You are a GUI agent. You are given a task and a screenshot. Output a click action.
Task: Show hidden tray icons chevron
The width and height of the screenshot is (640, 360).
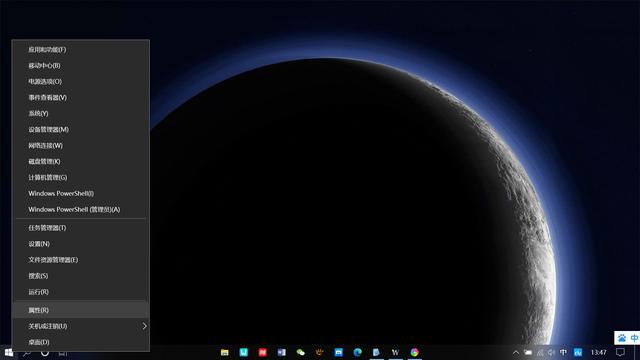tap(516, 352)
